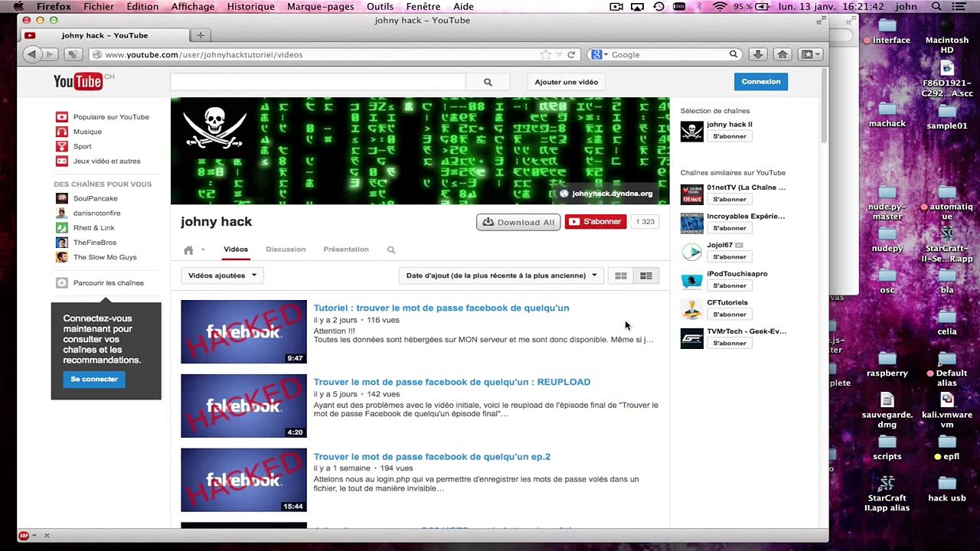
Task: Click the Download All button
Action: (x=518, y=222)
